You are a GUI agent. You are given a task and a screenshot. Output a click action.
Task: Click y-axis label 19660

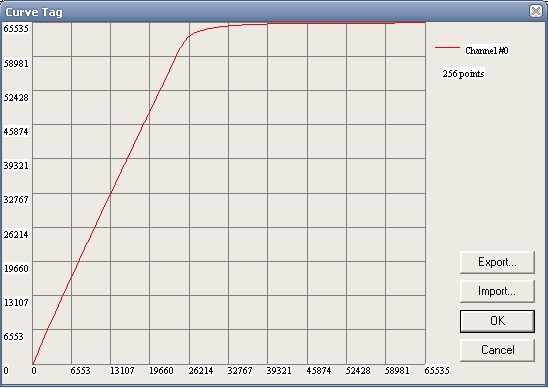pyautogui.click(x=16, y=268)
